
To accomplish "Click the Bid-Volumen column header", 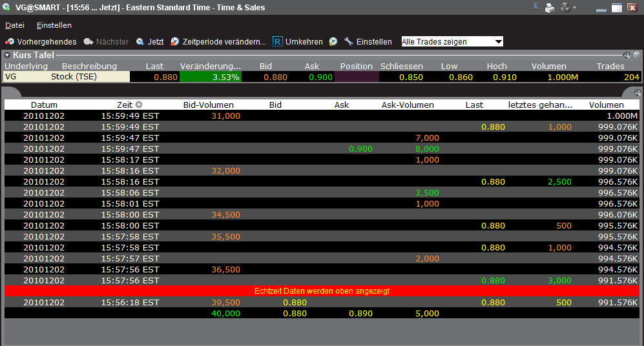I will [x=208, y=105].
